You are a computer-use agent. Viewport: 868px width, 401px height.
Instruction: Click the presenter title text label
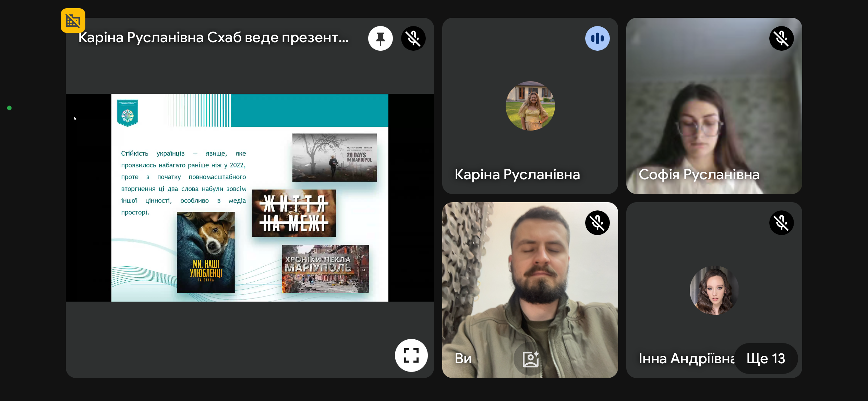(x=213, y=38)
